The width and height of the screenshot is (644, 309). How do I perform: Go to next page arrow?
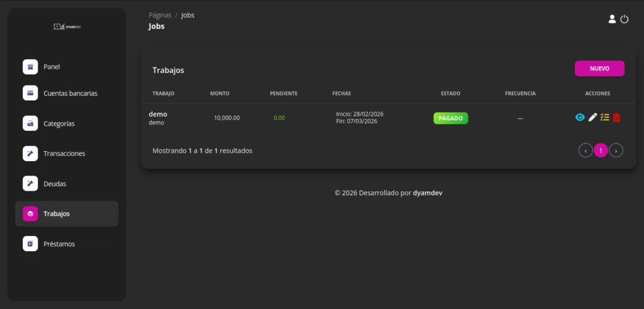(616, 150)
